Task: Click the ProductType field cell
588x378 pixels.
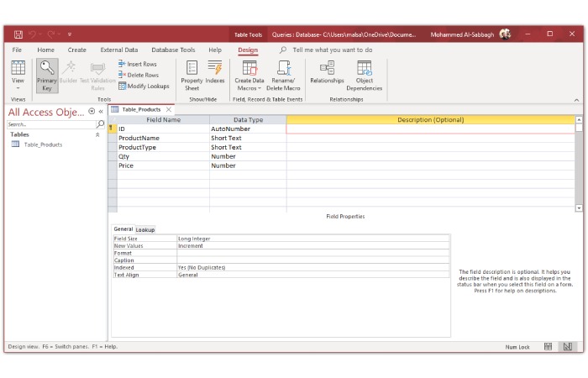Action: point(163,147)
